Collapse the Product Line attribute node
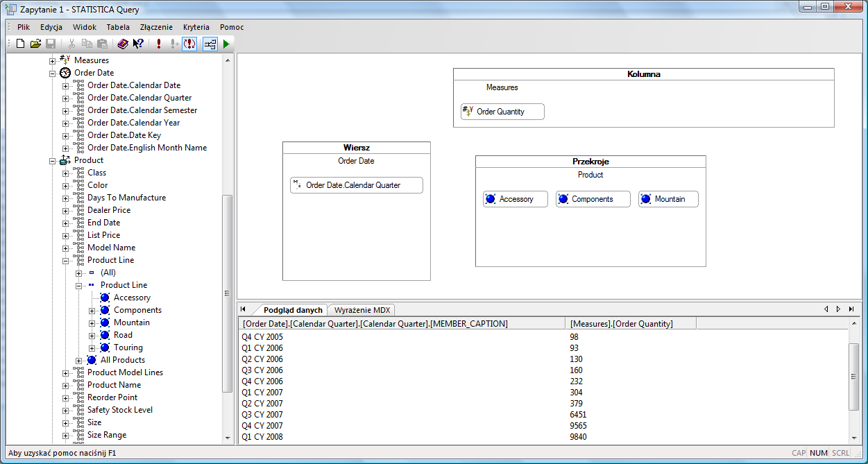 pyautogui.click(x=66, y=260)
